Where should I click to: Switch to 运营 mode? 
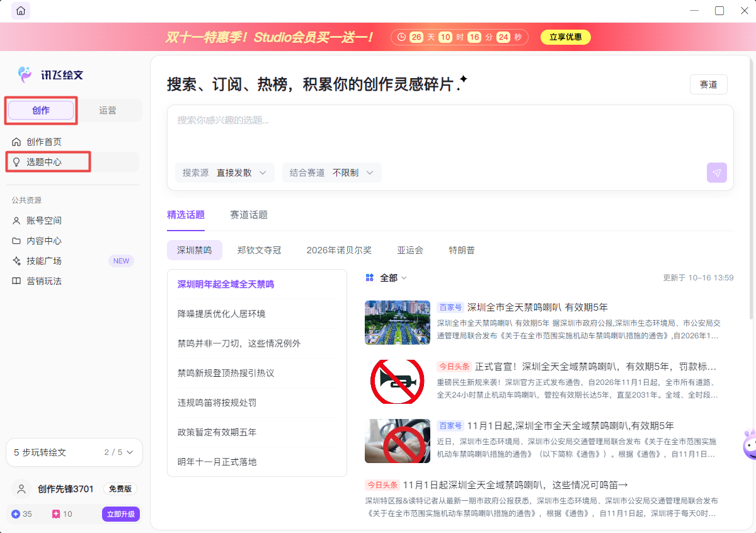point(108,110)
